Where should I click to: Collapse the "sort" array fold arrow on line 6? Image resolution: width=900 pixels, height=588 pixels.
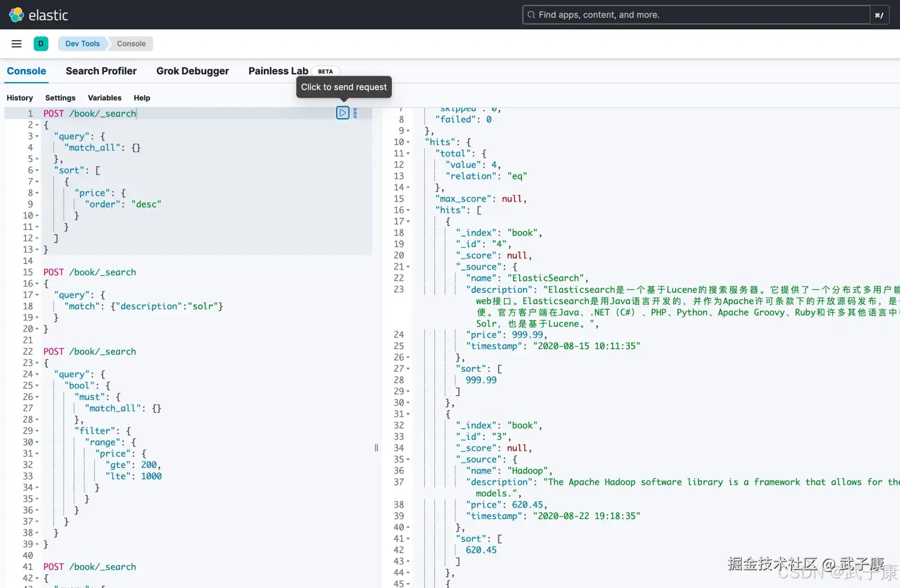click(x=37, y=170)
